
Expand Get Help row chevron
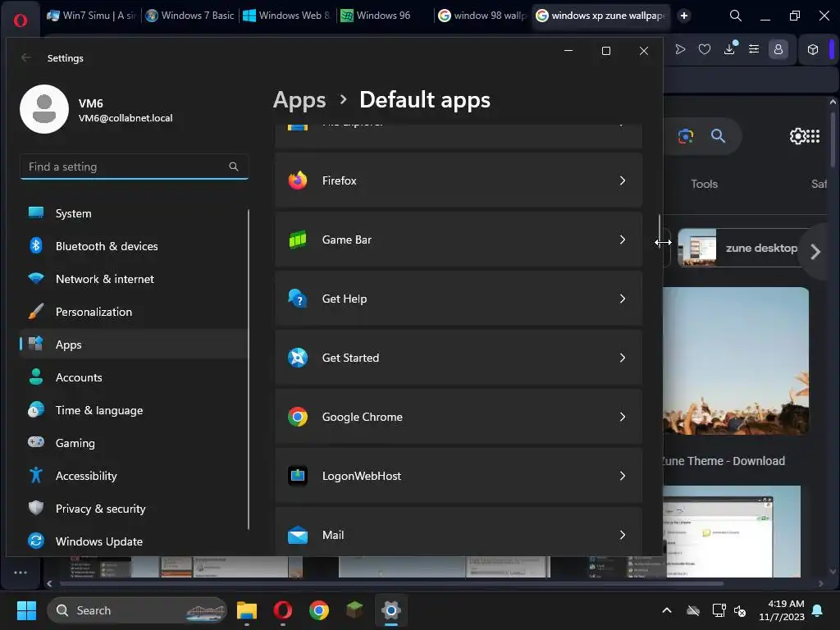click(x=622, y=299)
